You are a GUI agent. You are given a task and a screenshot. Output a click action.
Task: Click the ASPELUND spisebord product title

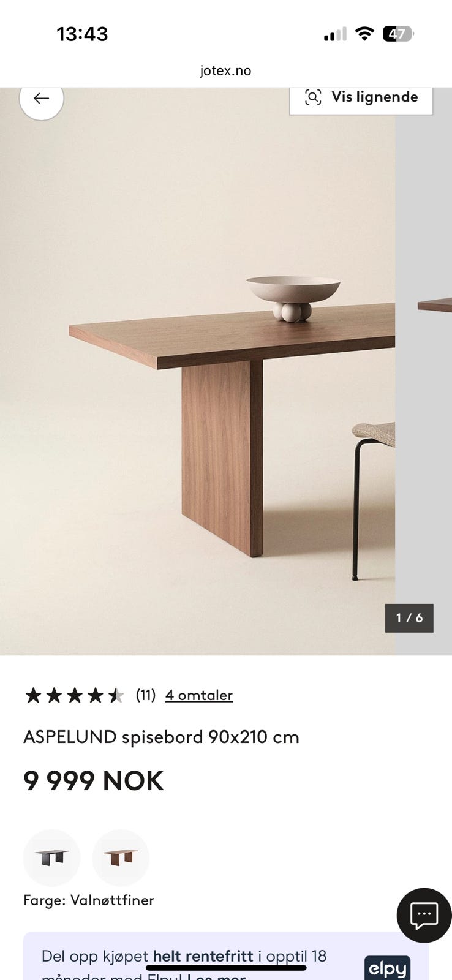tap(161, 737)
